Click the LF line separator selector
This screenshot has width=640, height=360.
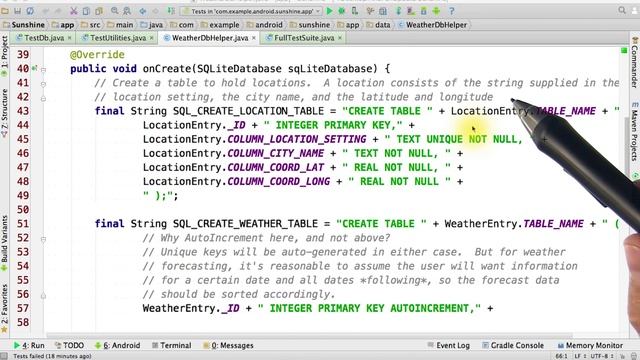580,356
